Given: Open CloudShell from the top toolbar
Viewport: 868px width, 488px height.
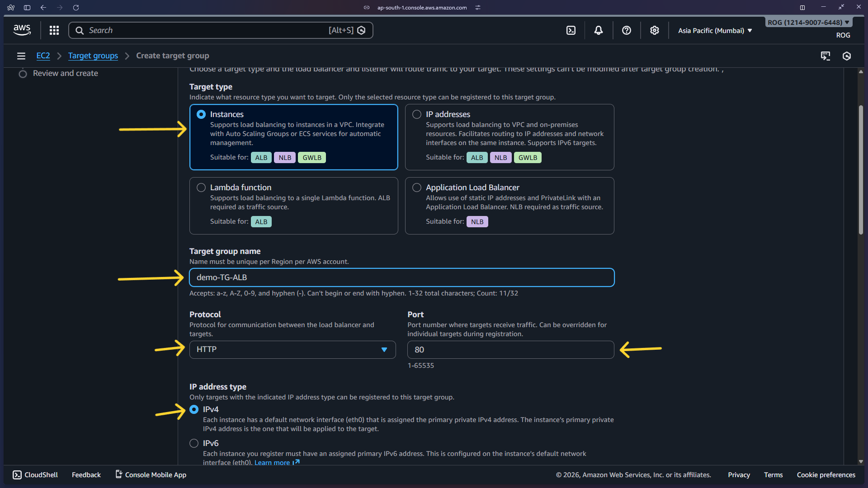Looking at the screenshot, I should point(571,30).
